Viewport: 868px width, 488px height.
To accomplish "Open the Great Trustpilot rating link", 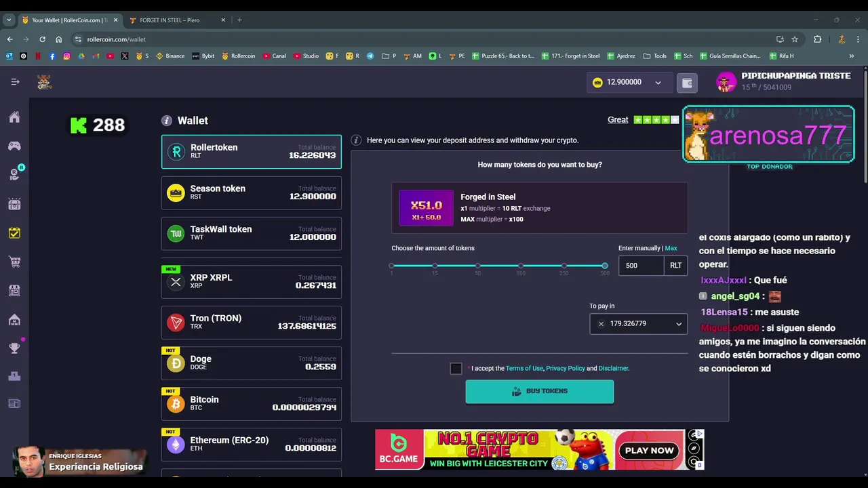I will [x=618, y=120].
